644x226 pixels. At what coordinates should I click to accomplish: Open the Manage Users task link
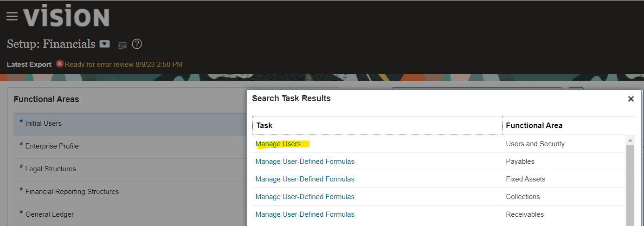tap(278, 144)
